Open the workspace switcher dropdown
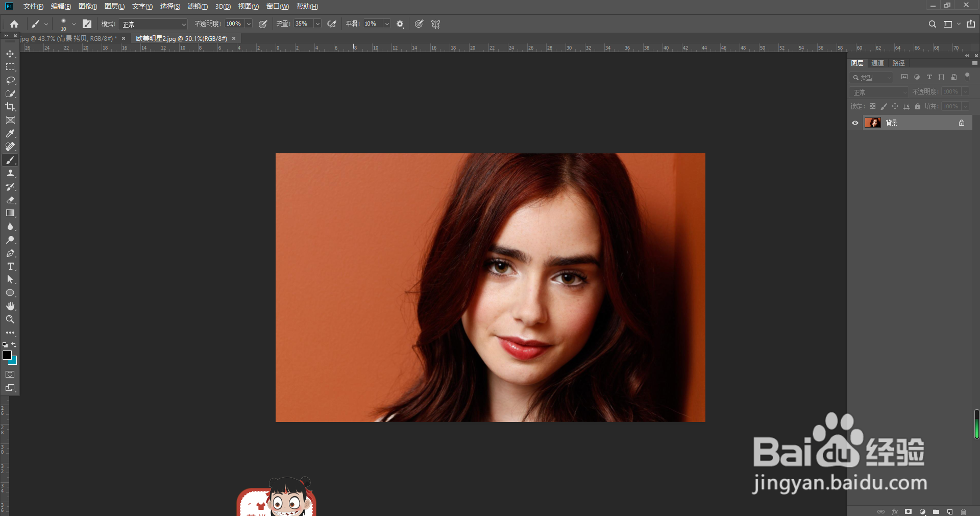This screenshot has width=980, height=516. click(951, 24)
